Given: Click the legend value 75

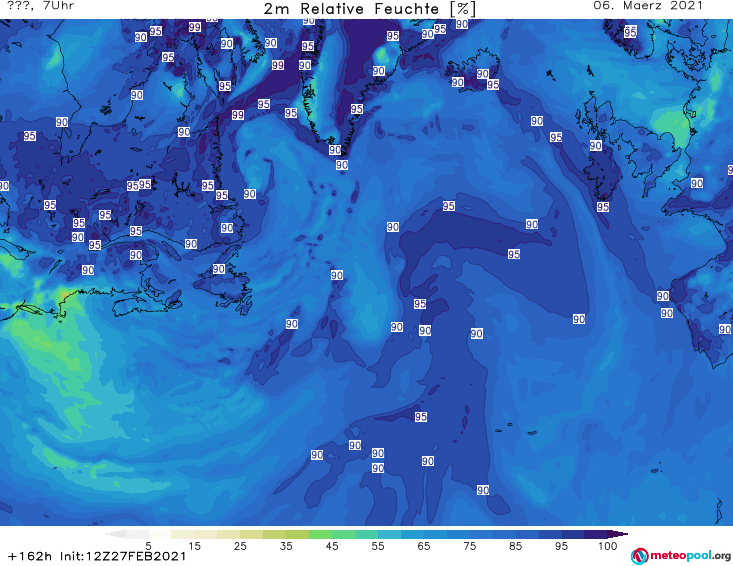Looking at the screenshot, I should pyautogui.click(x=469, y=546).
